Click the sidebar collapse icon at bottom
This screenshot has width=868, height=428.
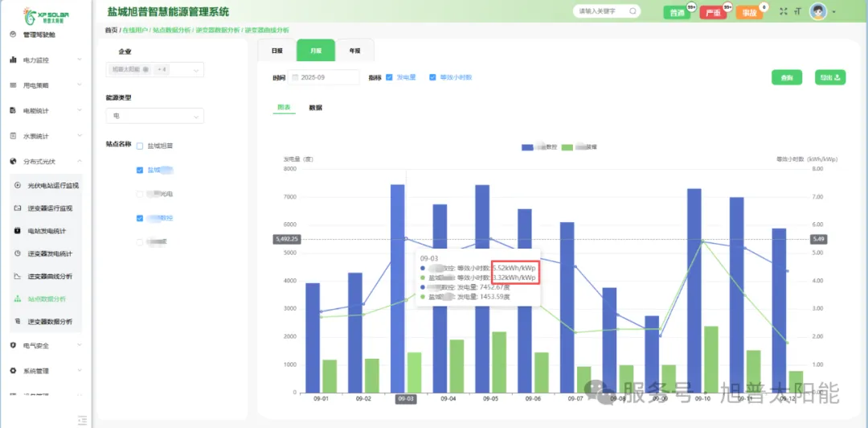[81, 419]
